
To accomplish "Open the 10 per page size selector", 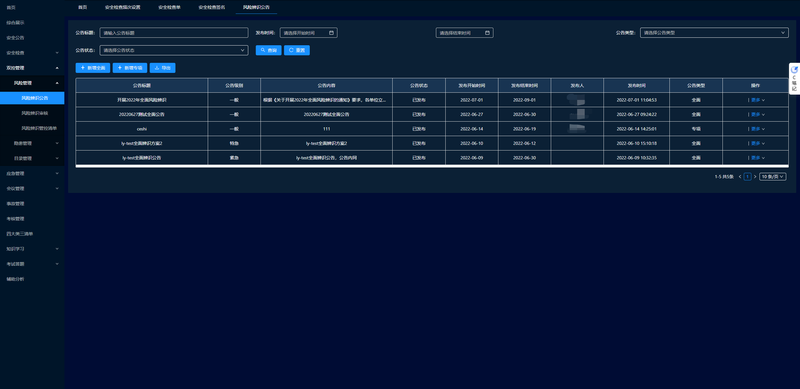I will coord(773,177).
